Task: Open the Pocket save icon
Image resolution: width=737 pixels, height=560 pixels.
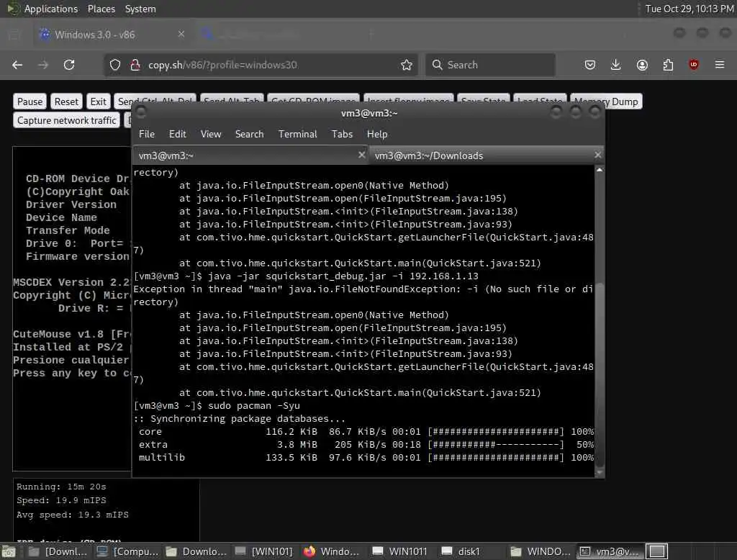Action: coord(590,65)
